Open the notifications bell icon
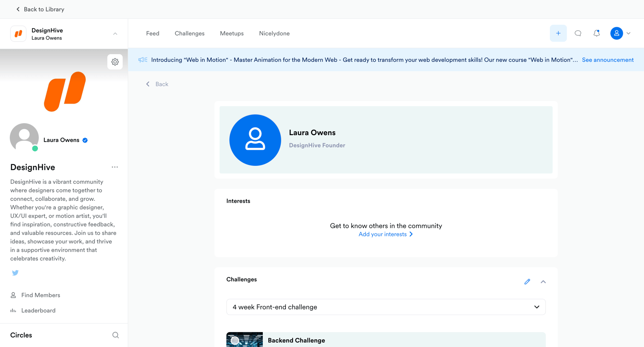Image resolution: width=644 pixels, height=347 pixels. [596, 33]
